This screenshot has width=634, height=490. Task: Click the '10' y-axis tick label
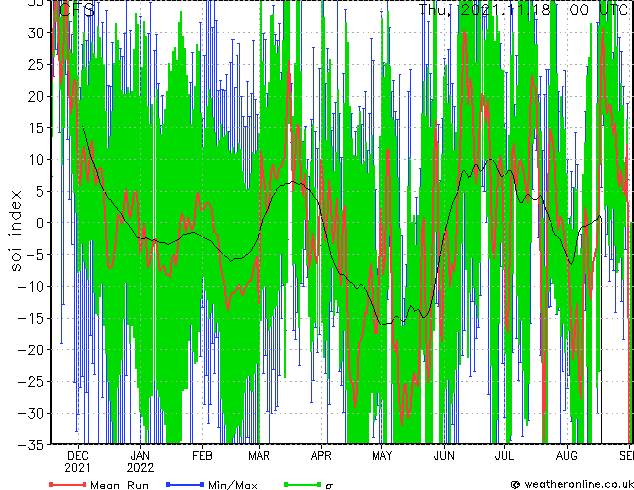coord(36,160)
